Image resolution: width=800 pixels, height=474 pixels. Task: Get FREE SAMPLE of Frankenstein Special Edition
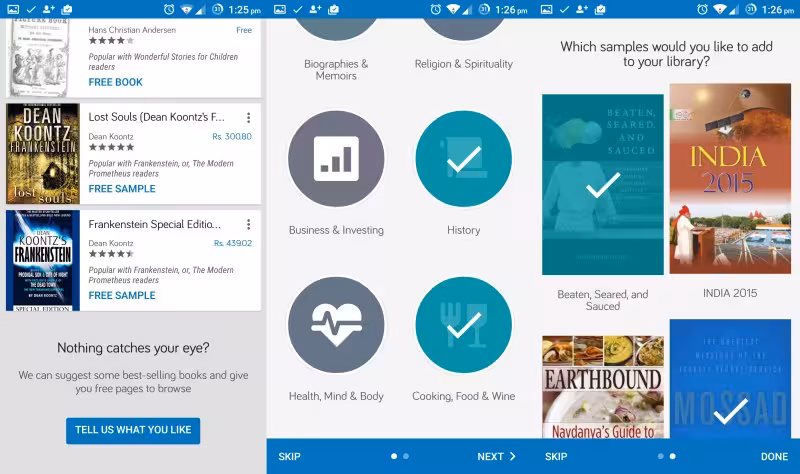(x=122, y=295)
